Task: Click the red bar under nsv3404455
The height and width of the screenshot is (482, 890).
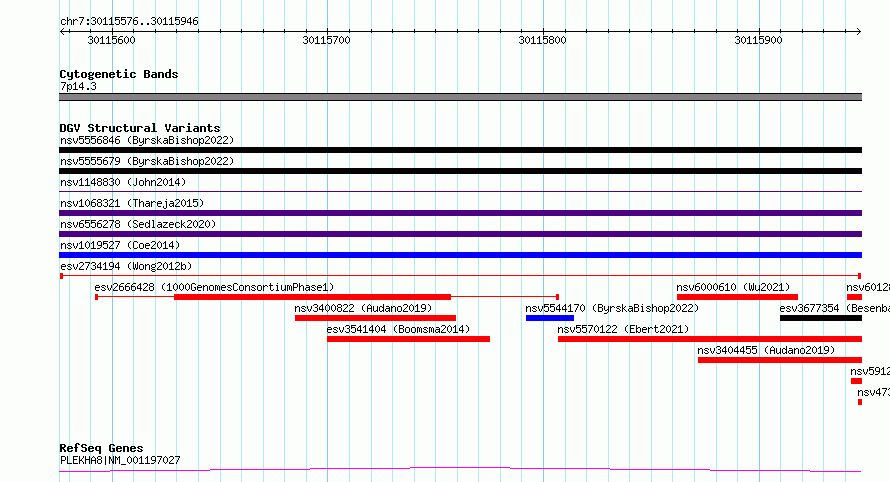Action: coord(780,361)
